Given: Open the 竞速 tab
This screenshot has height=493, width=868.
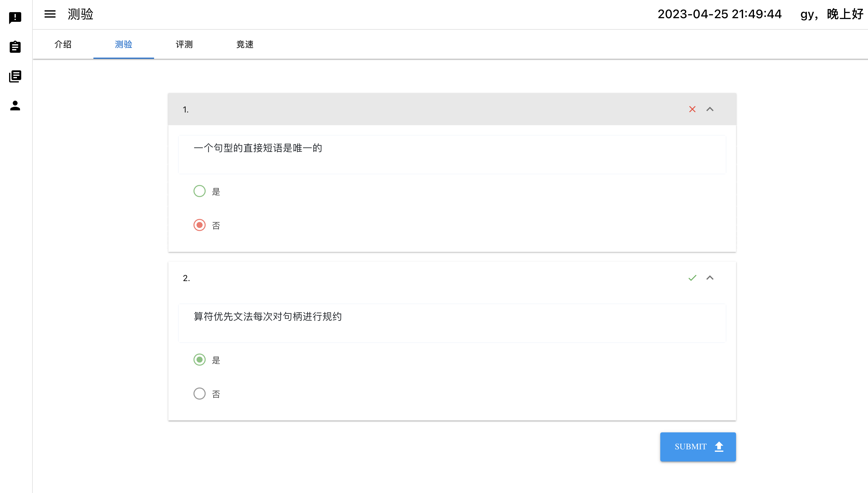Looking at the screenshot, I should pos(244,44).
